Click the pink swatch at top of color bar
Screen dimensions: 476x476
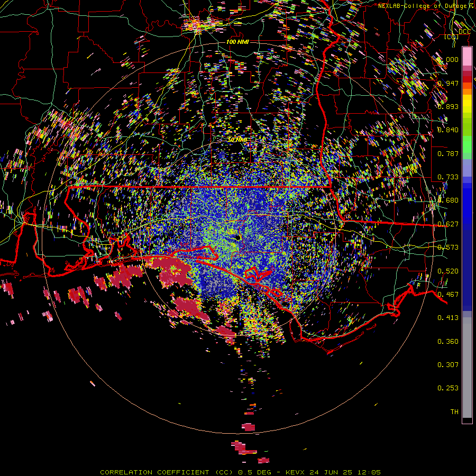pyautogui.click(x=467, y=56)
